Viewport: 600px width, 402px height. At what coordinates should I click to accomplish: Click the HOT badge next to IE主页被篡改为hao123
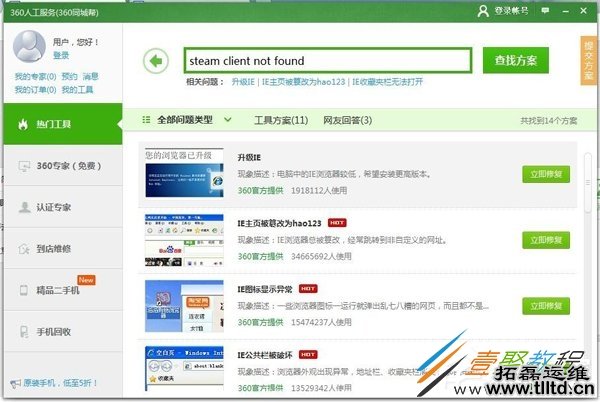(337, 223)
